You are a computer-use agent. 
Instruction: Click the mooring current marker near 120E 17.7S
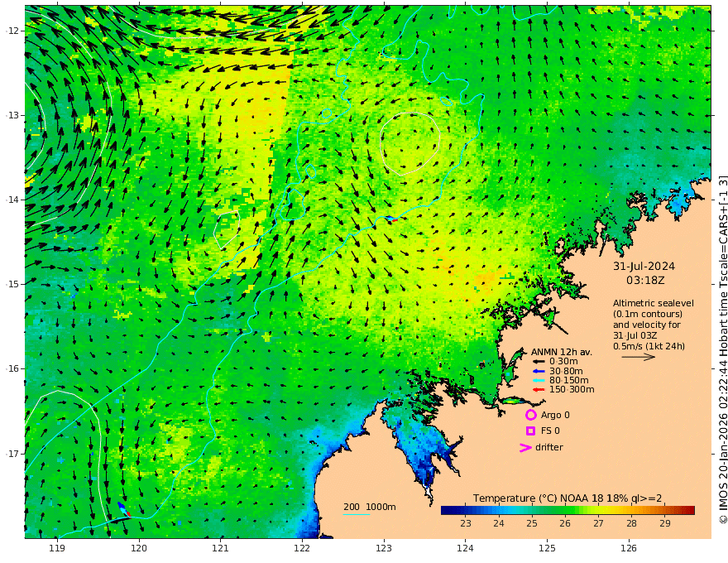124,509
